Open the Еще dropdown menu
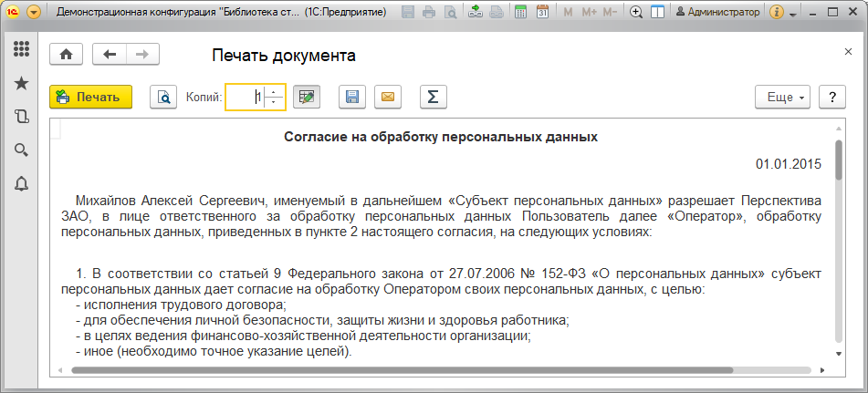 pyautogui.click(x=783, y=97)
